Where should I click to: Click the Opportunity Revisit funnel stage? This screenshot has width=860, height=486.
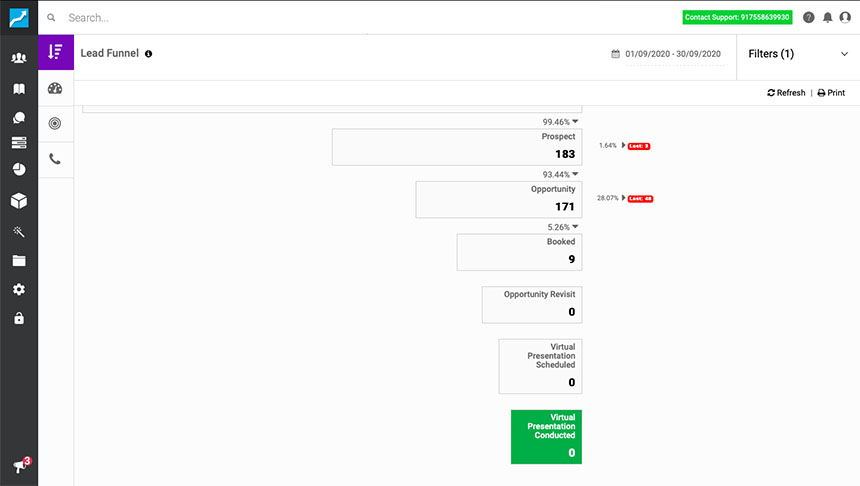click(532, 304)
